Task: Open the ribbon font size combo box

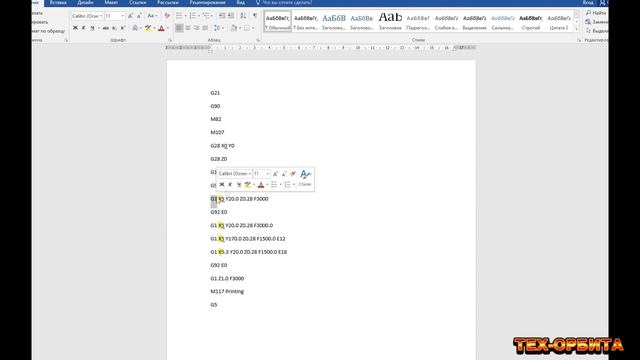Action: click(x=114, y=16)
